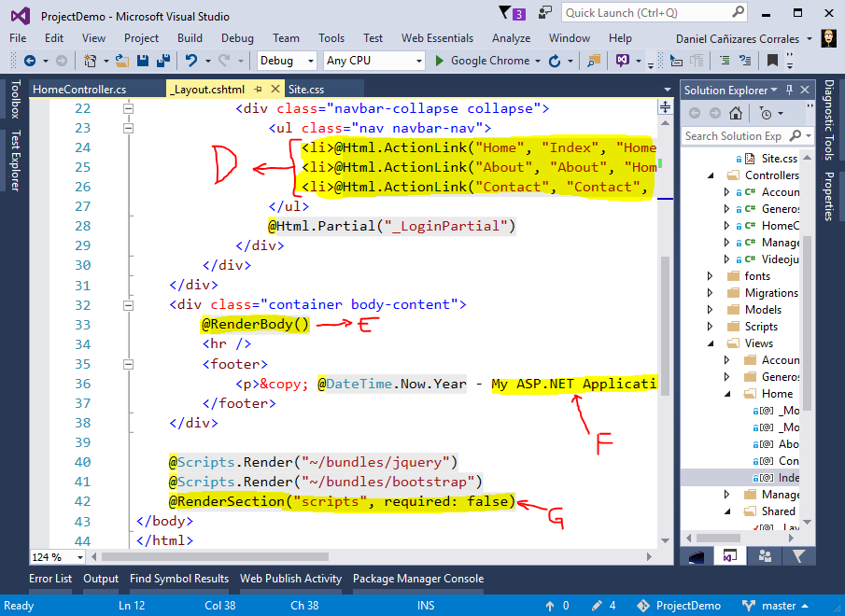The width and height of the screenshot is (845, 616).
Task: Save the current file with the disk icon
Action: 143,61
